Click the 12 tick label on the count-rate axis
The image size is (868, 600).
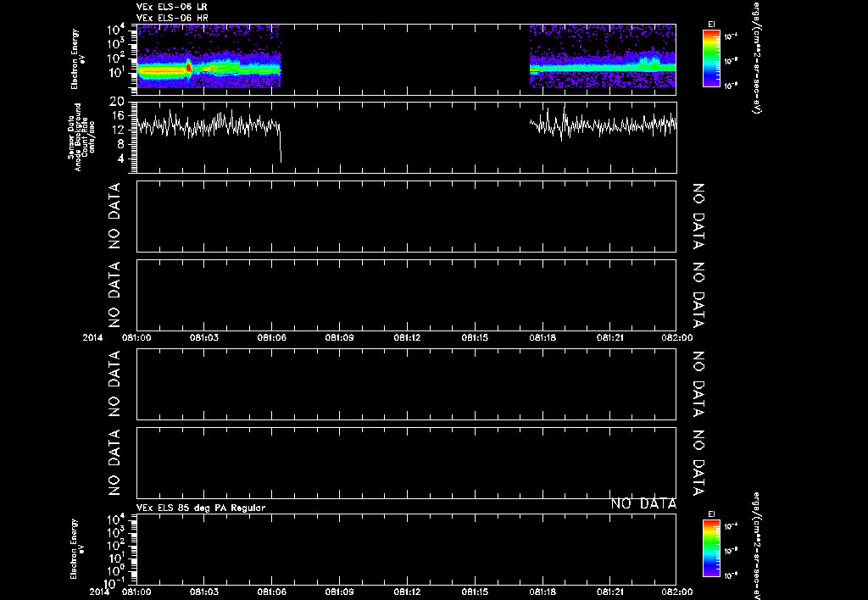117,130
